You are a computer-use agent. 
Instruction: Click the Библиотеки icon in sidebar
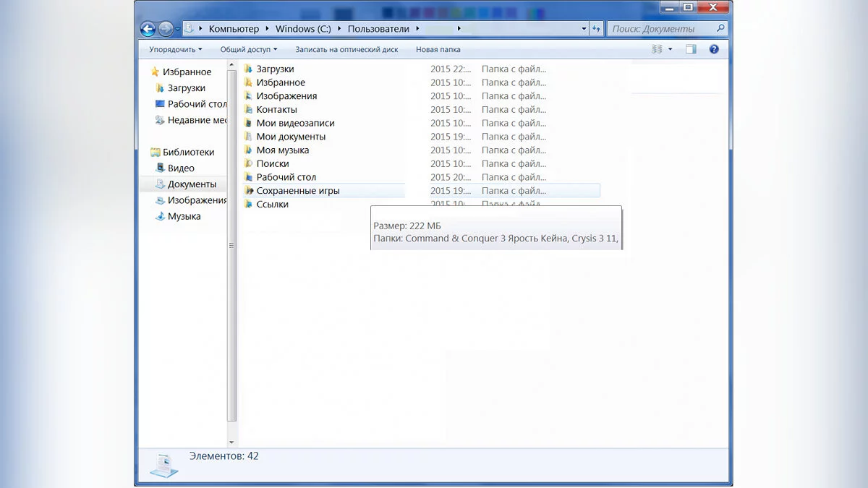click(x=155, y=152)
